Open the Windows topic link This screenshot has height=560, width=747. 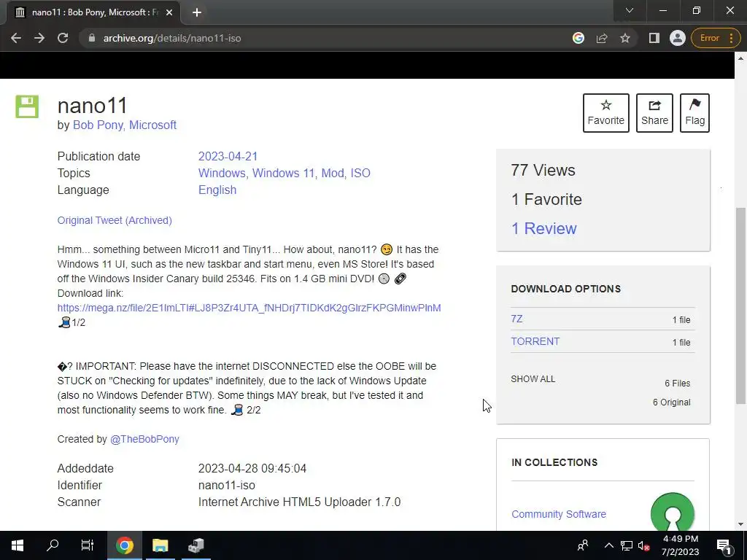tap(222, 173)
